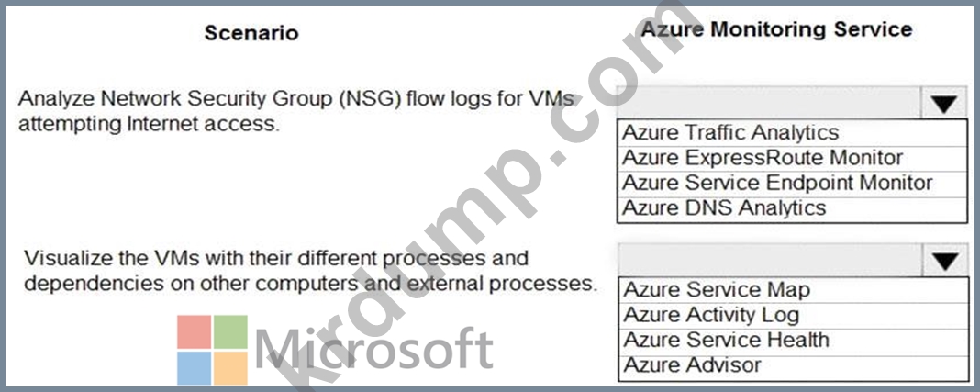Click the yellow square of Microsoft logo
980x392 pixels.
[230, 368]
